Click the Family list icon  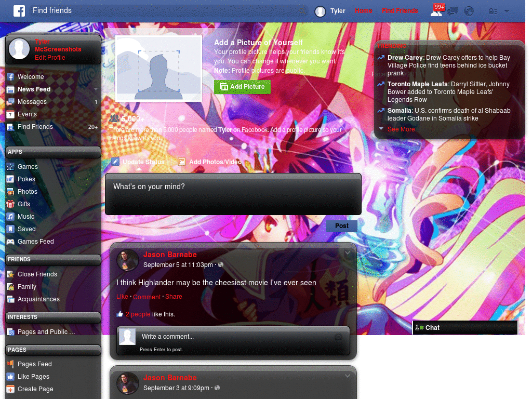click(x=10, y=287)
